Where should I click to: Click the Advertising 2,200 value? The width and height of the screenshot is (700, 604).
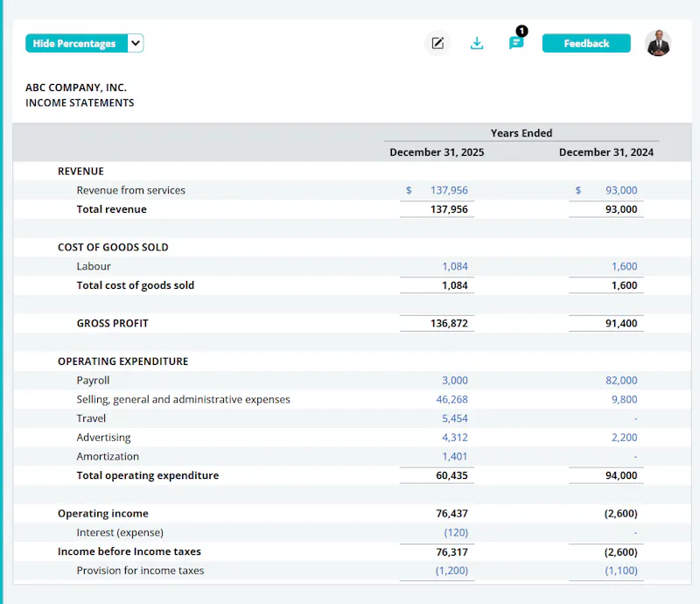624,438
